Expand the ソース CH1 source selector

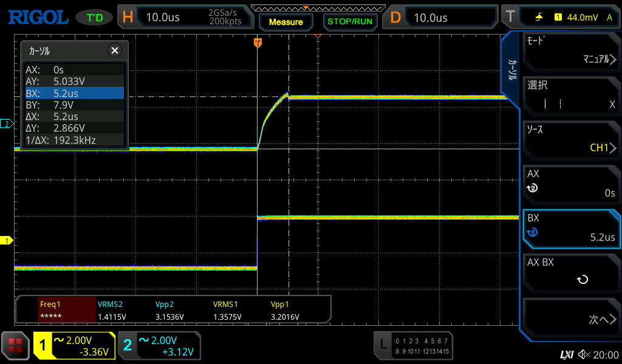(571, 140)
